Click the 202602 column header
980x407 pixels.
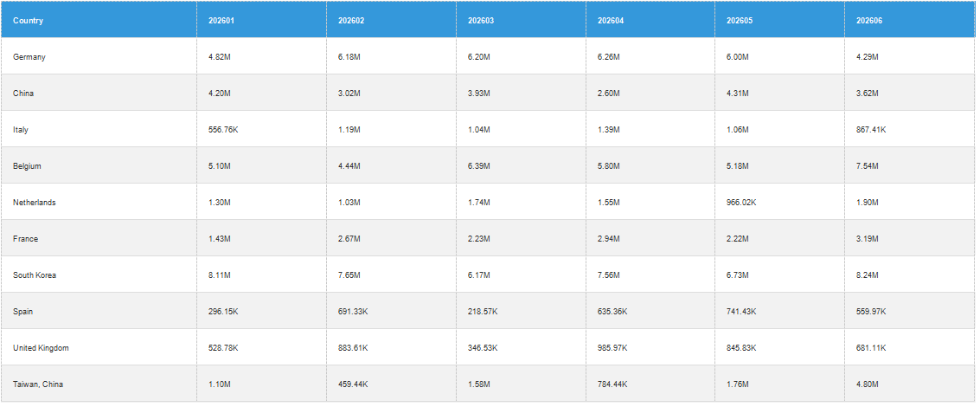(351, 21)
